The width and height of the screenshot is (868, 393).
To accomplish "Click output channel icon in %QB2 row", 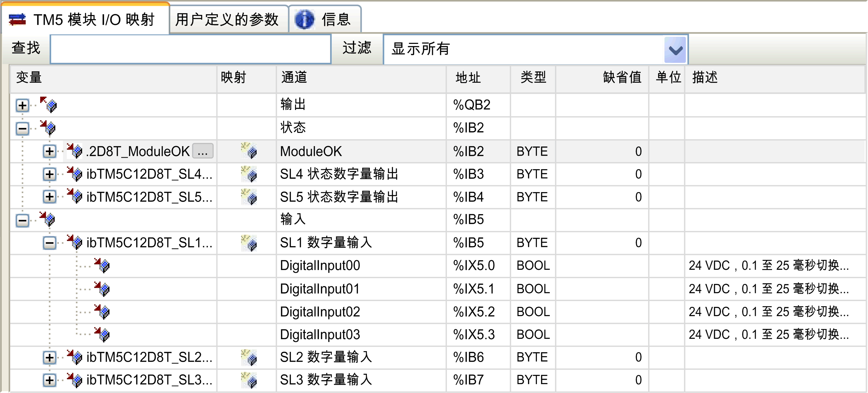I will tap(48, 105).
